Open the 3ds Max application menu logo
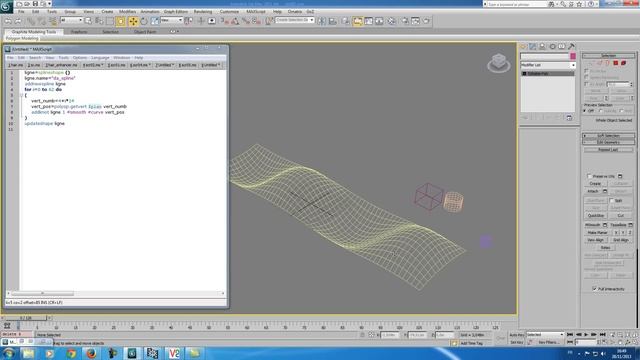 tap(7, 7)
